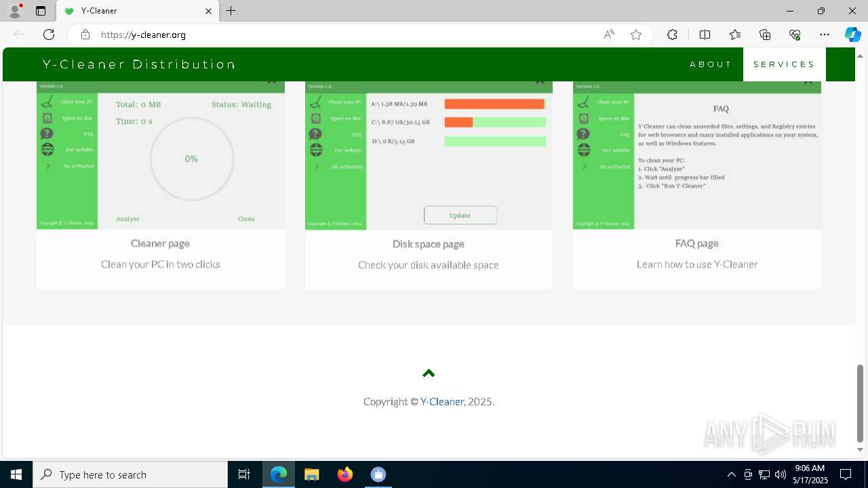Open the clock showing 9:06 AM

pyautogui.click(x=810, y=474)
